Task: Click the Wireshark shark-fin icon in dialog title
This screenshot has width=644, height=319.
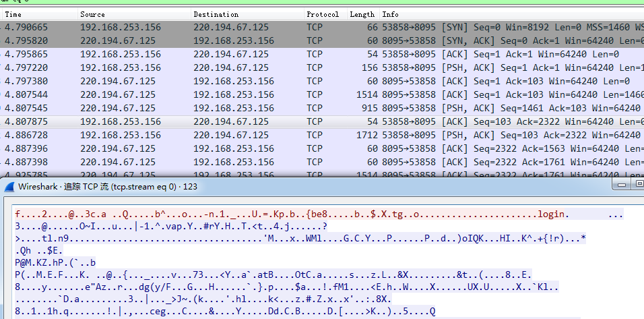Action: click(x=9, y=185)
